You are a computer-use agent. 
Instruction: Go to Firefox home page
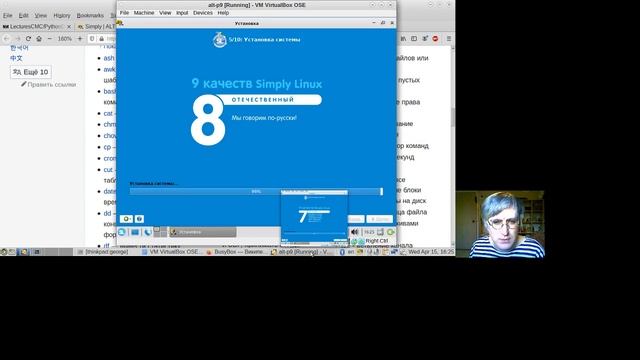(39, 39)
